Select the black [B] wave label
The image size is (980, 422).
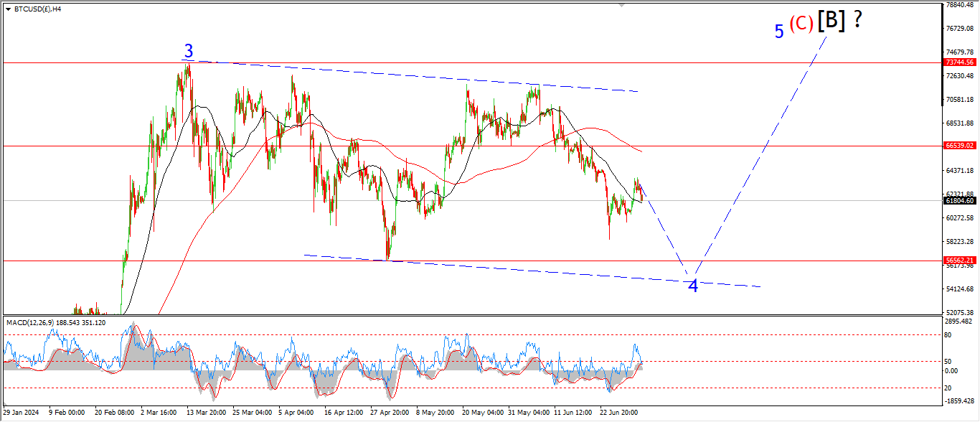click(x=830, y=21)
